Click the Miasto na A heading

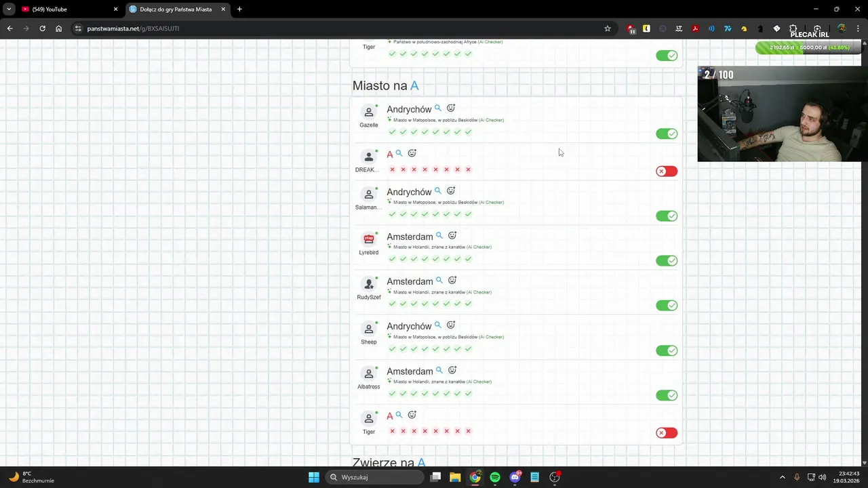click(x=385, y=85)
